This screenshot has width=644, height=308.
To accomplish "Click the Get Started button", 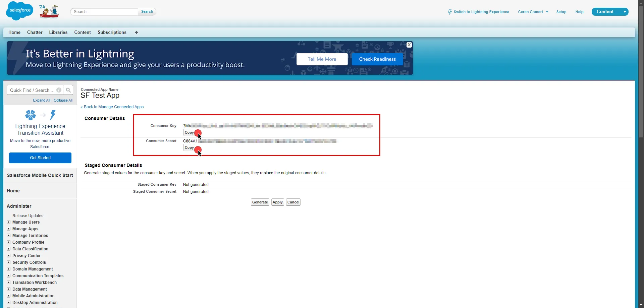I will [x=40, y=158].
